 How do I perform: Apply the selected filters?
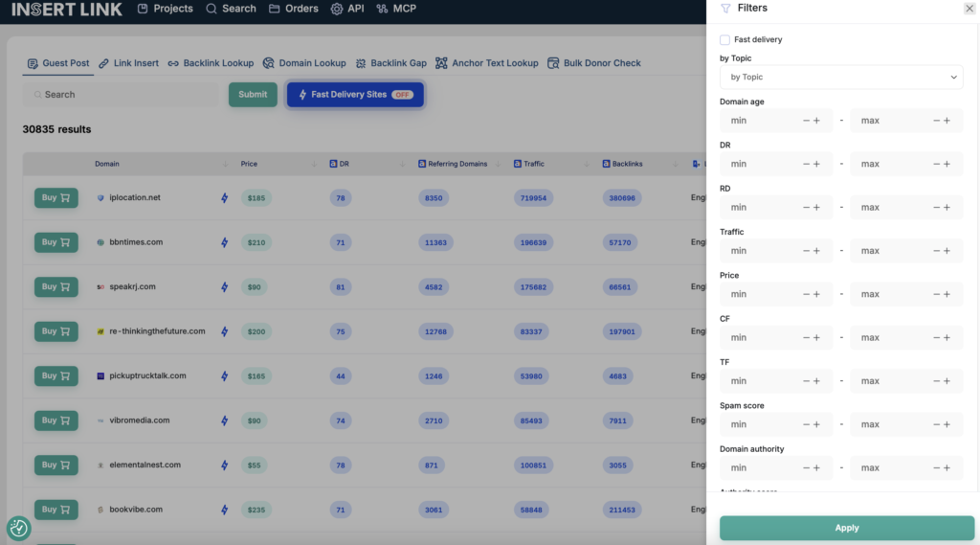tap(847, 528)
